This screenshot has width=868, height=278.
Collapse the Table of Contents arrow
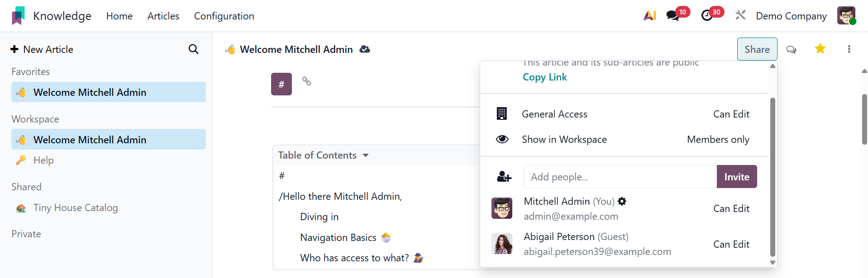(366, 155)
